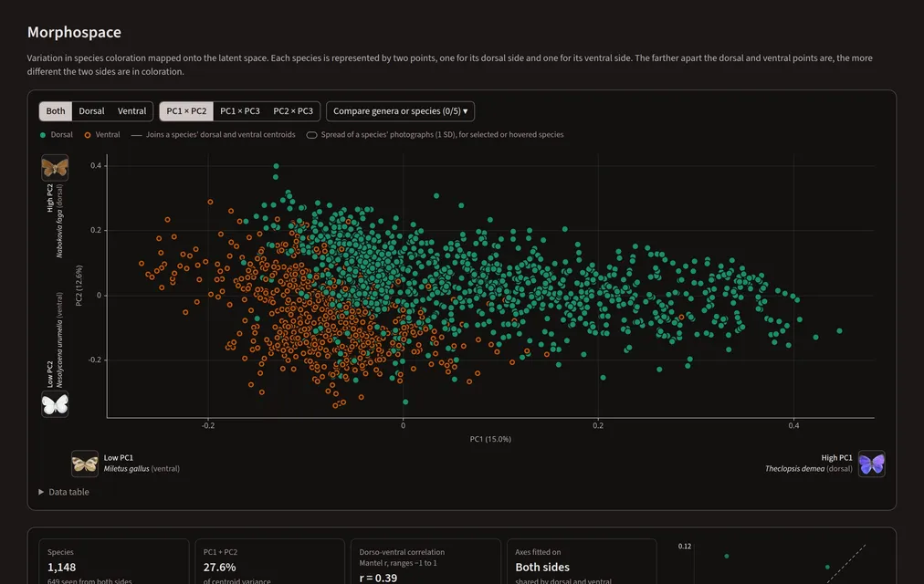Screen dimensions: 924x584
Task: Click the orange Ventral legend circle
Action: click(88, 135)
